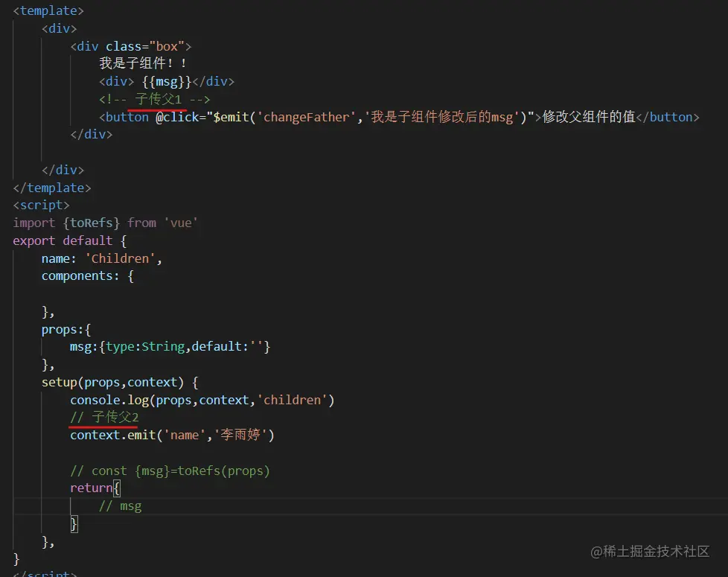
Task: Click the HTML comment 子传父1
Action: (155, 99)
